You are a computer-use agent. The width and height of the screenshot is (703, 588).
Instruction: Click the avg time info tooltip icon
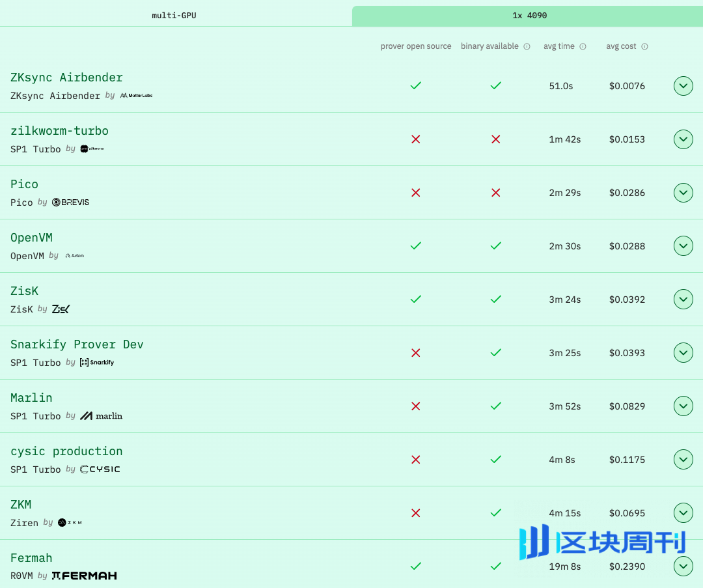(x=583, y=46)
